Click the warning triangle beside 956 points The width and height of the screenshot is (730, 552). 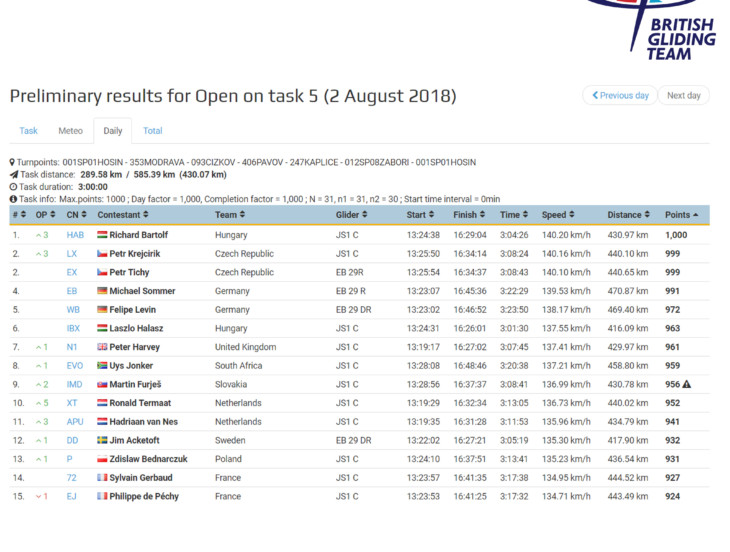pyautogui.click(x=687, y=384)
